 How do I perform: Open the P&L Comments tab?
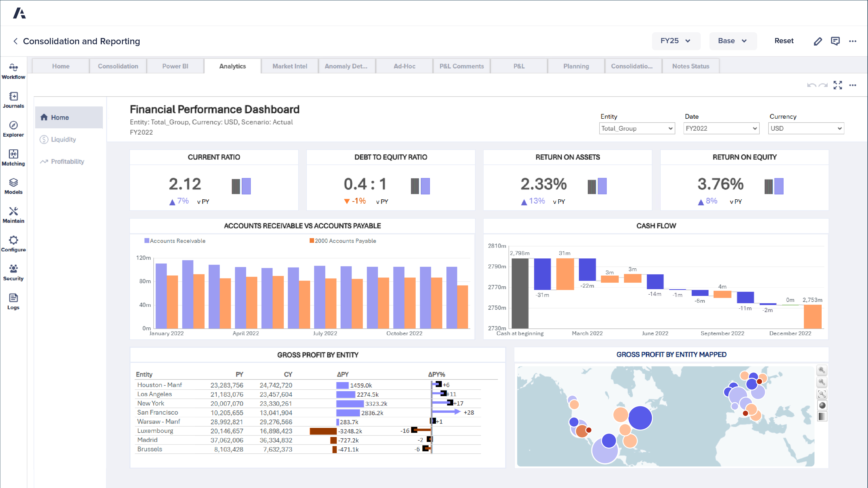tap(461, 66)
